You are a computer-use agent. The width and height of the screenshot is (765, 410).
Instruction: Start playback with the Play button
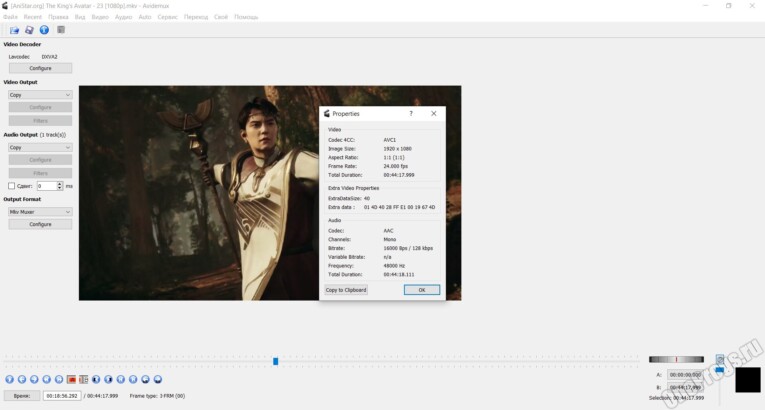click(x=9, y=379)
